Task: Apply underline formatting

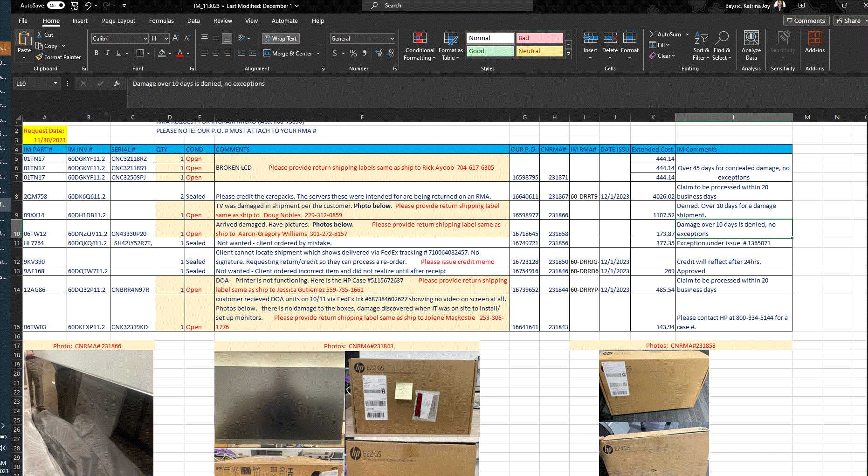Action: (x=118, y=53)
